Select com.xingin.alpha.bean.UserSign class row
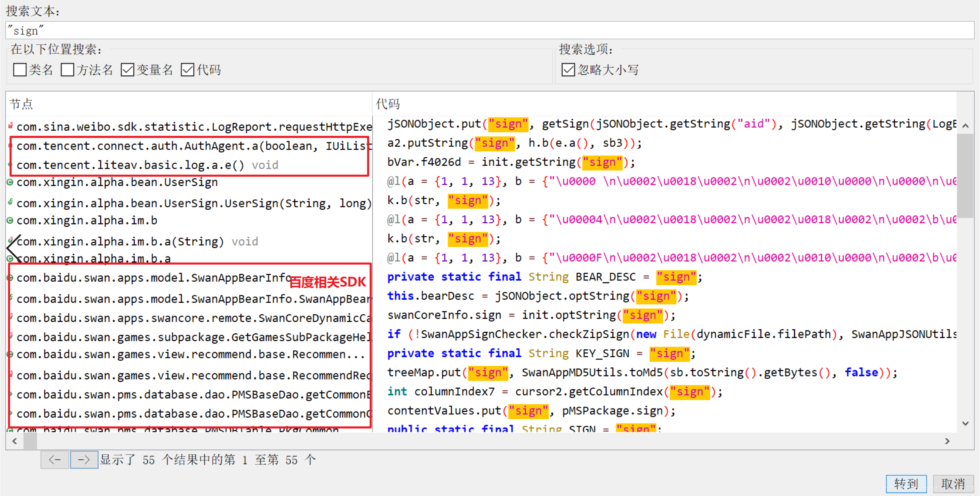 [x=189, y=182]
